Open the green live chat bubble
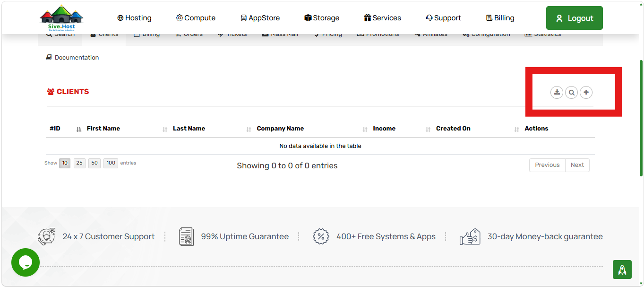Viewport: 644px width, 287px height. coord(26,262)
